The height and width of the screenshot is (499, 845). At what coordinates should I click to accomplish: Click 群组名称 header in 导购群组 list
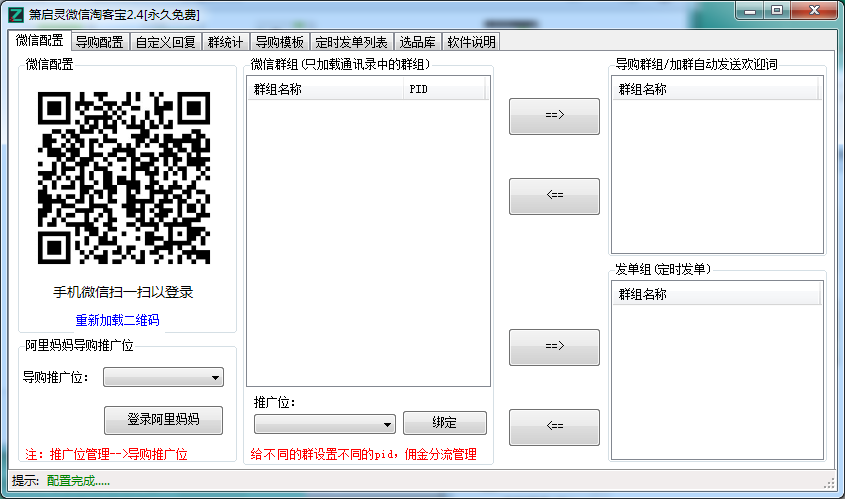click(715, 89)
